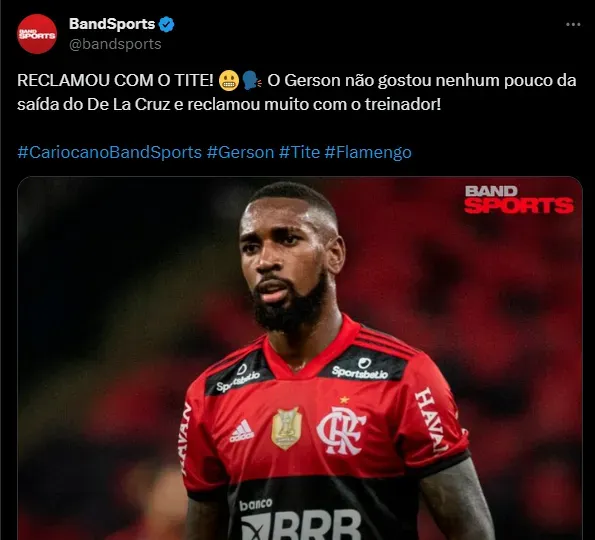Open the attached player photo
Viewport: 595px width, 540px height.
point(300,358)
